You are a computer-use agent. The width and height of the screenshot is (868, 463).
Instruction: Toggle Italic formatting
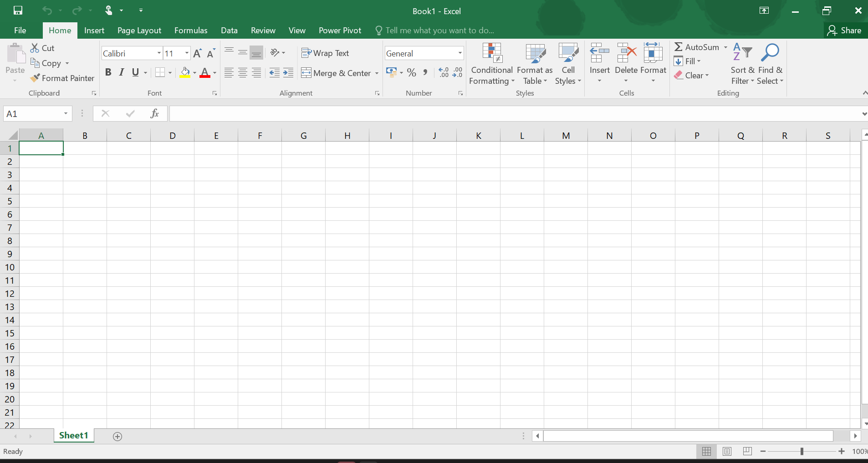[122, 72]
